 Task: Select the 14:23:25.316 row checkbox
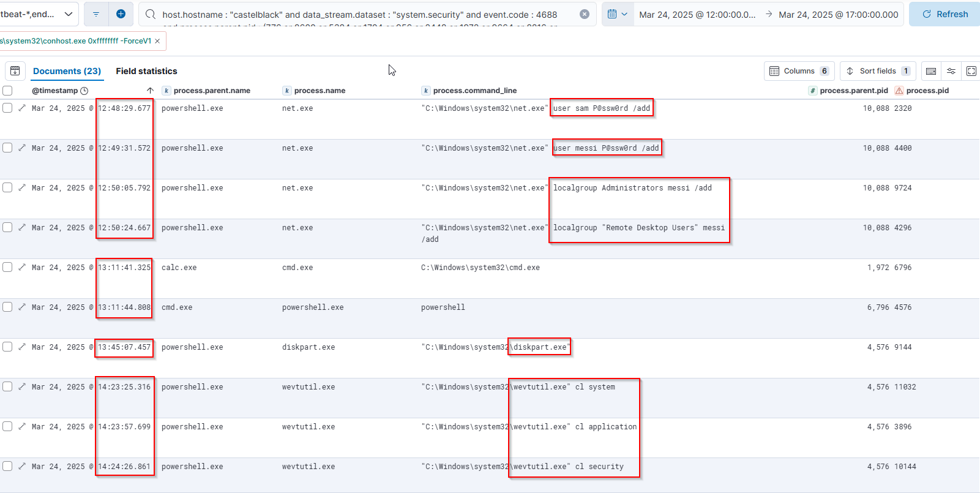tap(7, 386)
